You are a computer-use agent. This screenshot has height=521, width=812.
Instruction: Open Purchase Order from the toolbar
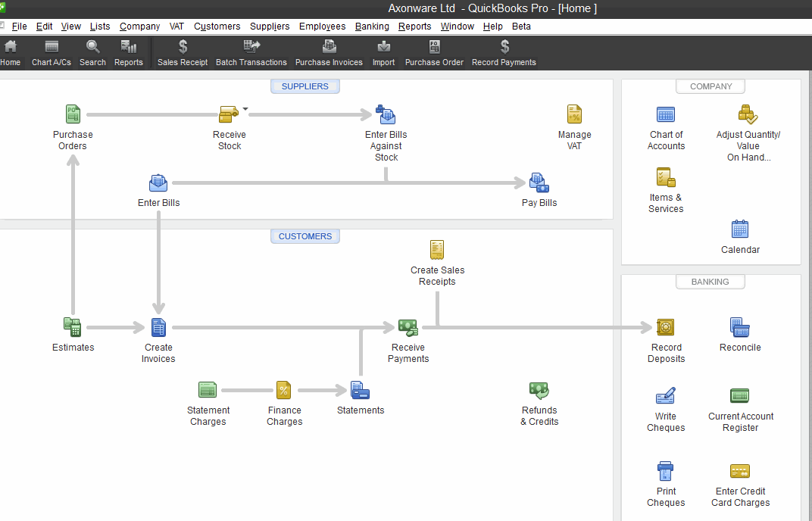click(x=434, y=53)
